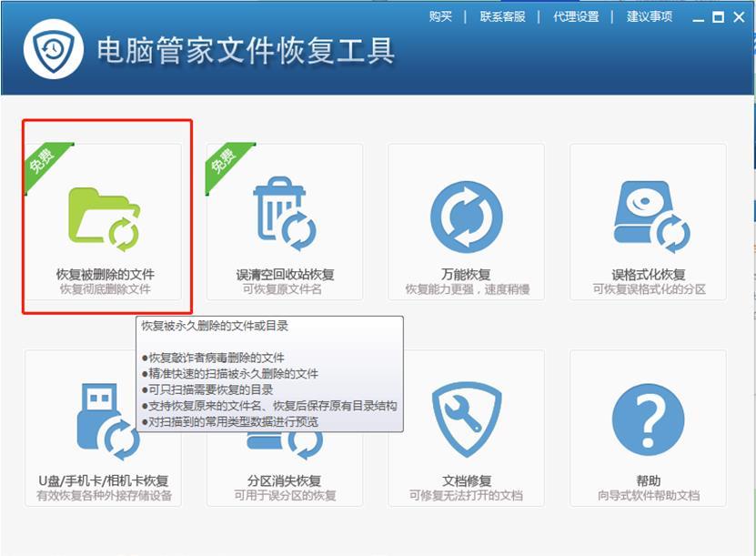Click the shield logo in the title bar

[54, 49]
